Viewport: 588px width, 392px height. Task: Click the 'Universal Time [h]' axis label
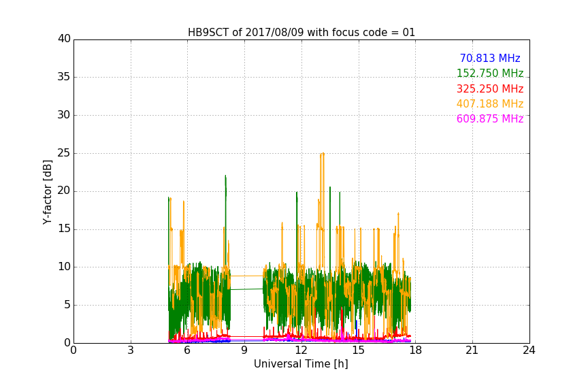pos(301,364)
